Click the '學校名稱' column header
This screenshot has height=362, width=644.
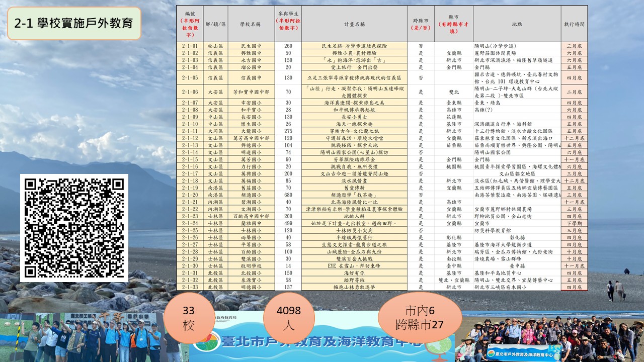[251, 24]
